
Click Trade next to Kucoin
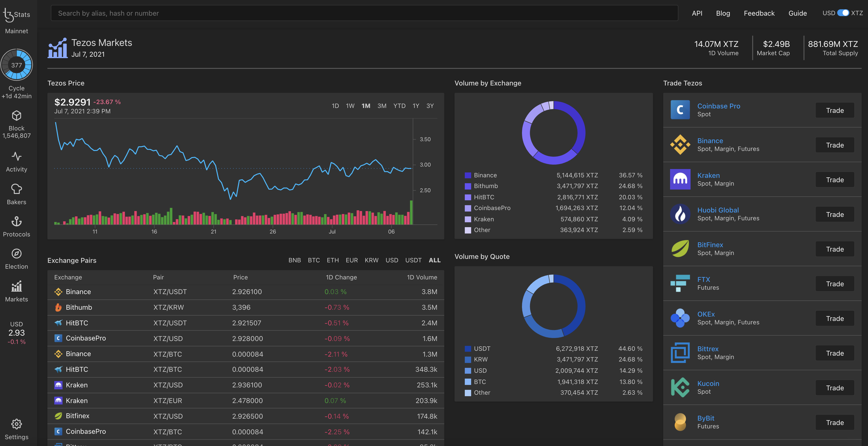835,387
